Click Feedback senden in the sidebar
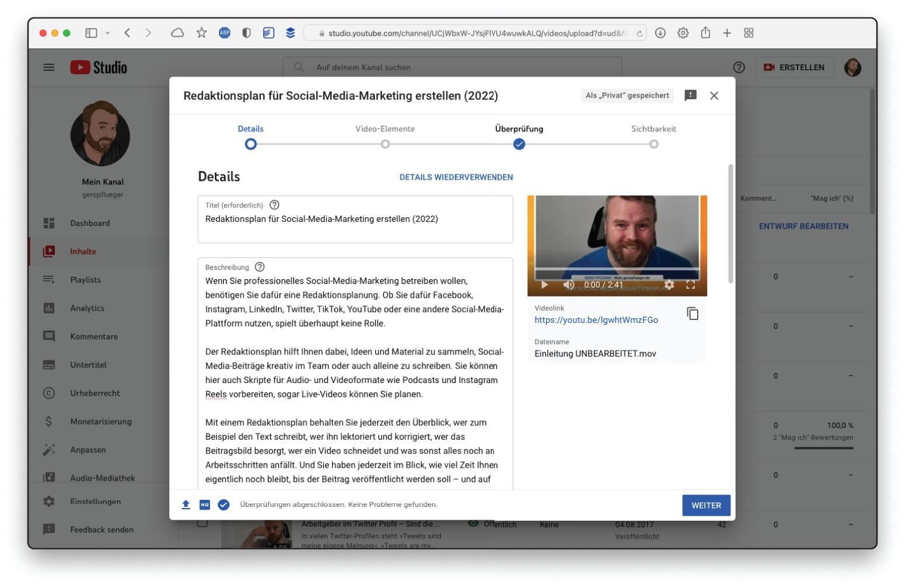 click(103, 530)
